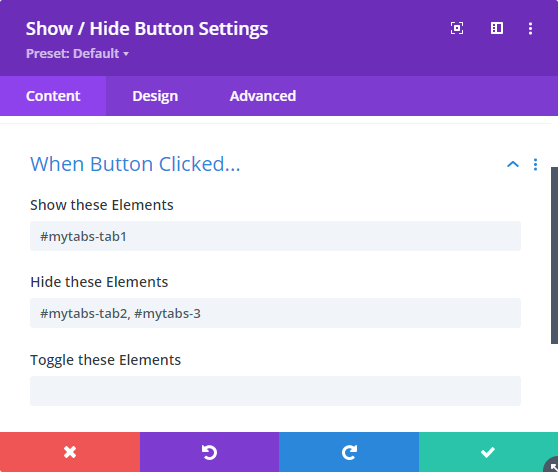Screen dimensions: 558x472
Task: Switch to the Advanced tab
Action: (263, 96)
